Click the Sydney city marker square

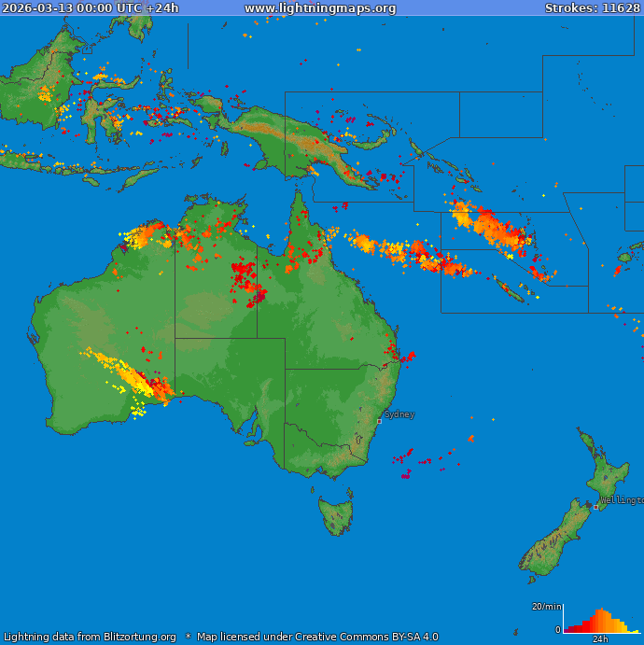point(379,421)
